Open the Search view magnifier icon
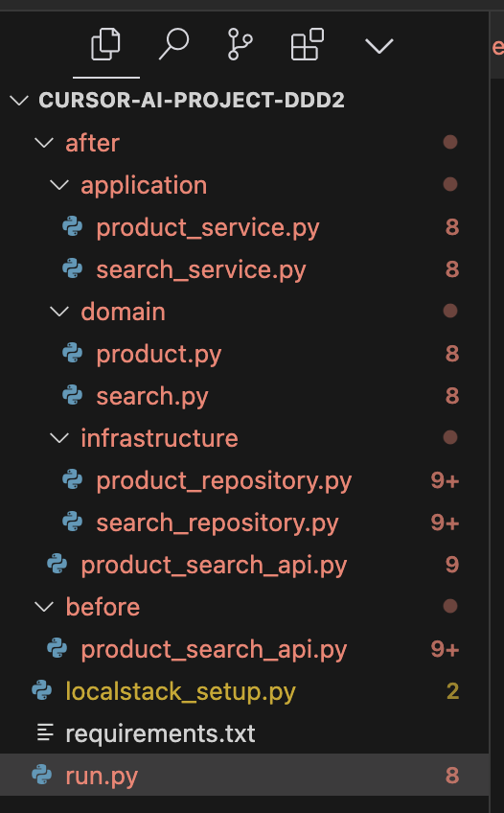Image resolution: width=504 pixels, height=813 pixels. coord(173,45)
